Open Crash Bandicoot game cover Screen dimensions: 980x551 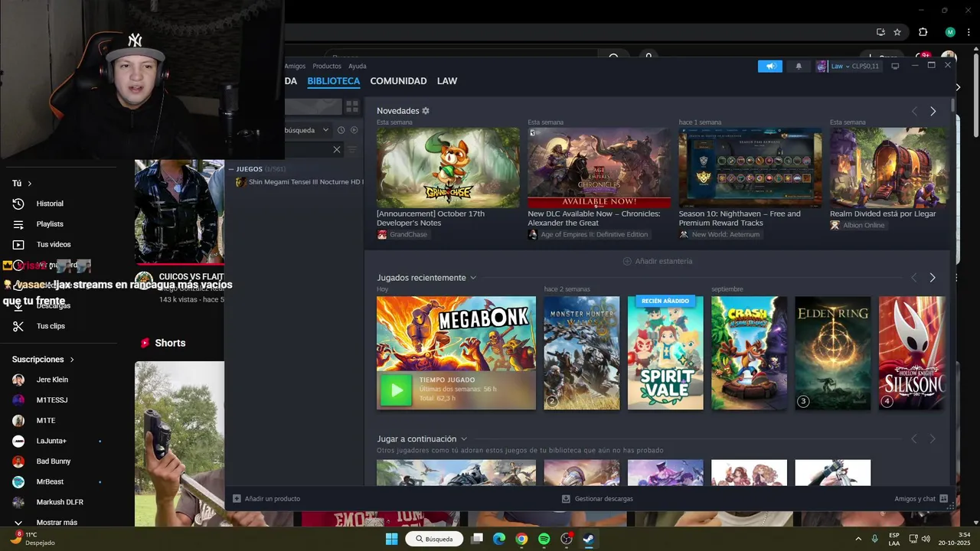749,353
